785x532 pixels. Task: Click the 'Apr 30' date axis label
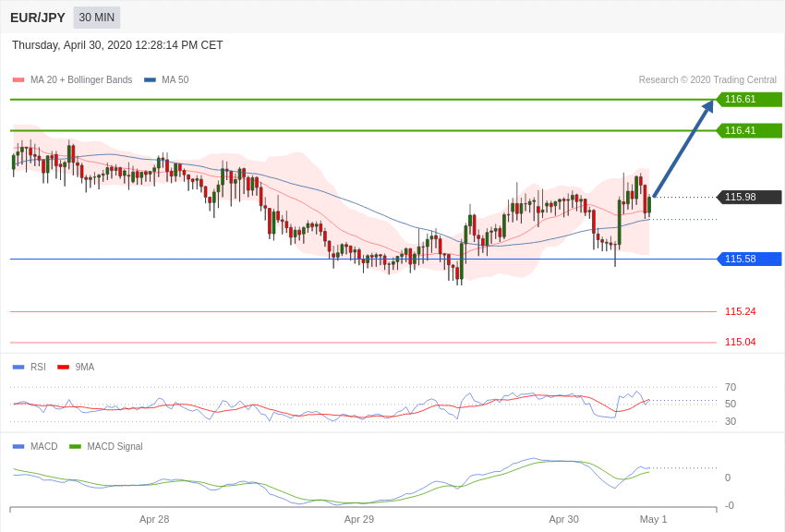pyautogui.click(x=563, y=519)
